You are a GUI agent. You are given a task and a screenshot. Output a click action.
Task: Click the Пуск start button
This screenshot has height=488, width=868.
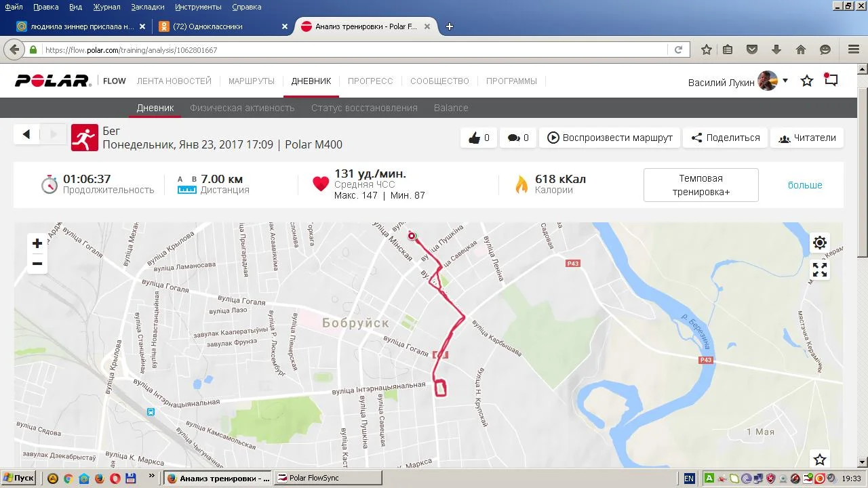(18, 478)
